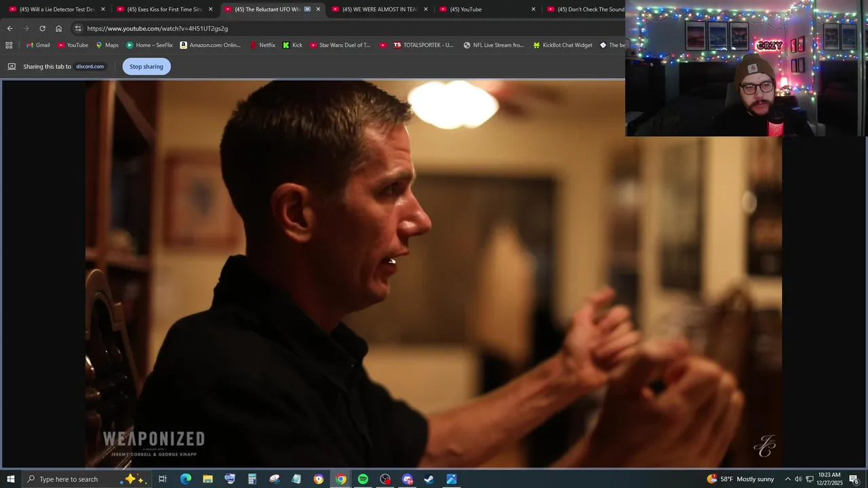Open the Home – SeeFlix bookmark
868x488 pixels.
pos(149,45)
